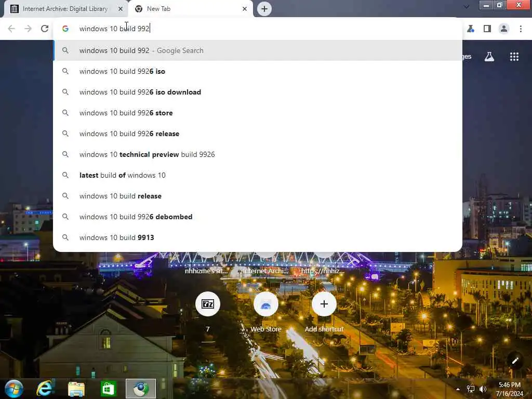Choose suggestion 'windows 10 build 9926 iso'

[x=258, y=71]
